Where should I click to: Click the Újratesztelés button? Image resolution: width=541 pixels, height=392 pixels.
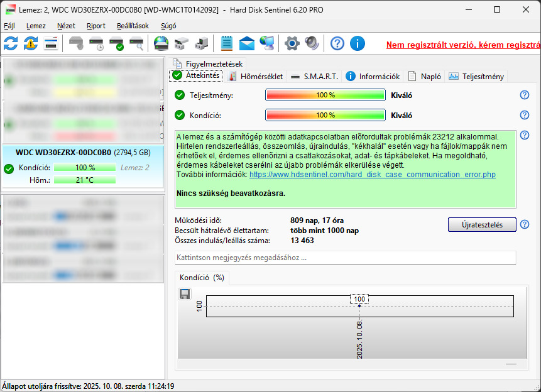point(482,225)
